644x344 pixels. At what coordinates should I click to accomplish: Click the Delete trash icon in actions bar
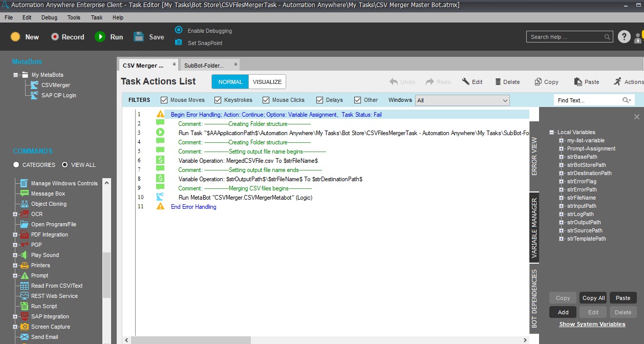(498, 82)
